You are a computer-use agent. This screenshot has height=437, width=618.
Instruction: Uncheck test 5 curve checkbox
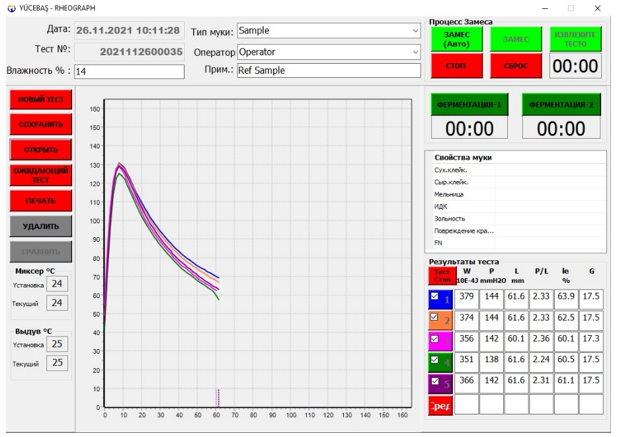pos(434,381)
